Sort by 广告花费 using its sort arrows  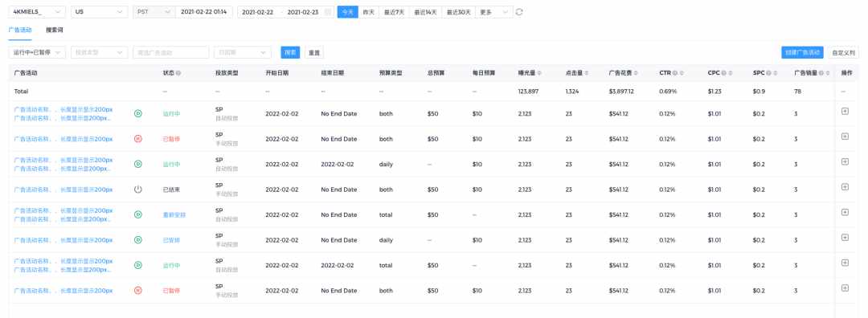click(636, 73)
